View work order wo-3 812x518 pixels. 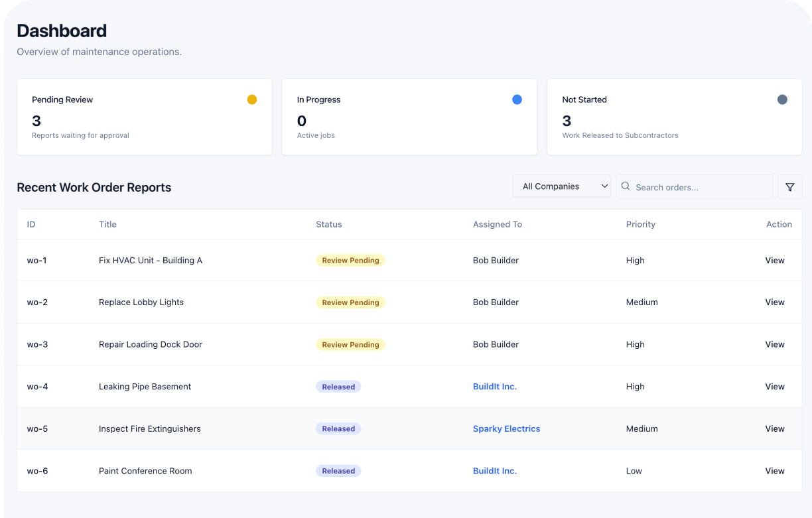(775, 344)
